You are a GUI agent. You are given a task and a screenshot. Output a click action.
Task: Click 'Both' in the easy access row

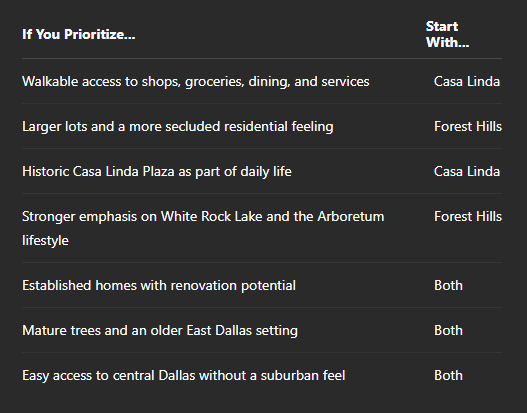(448, 375)
